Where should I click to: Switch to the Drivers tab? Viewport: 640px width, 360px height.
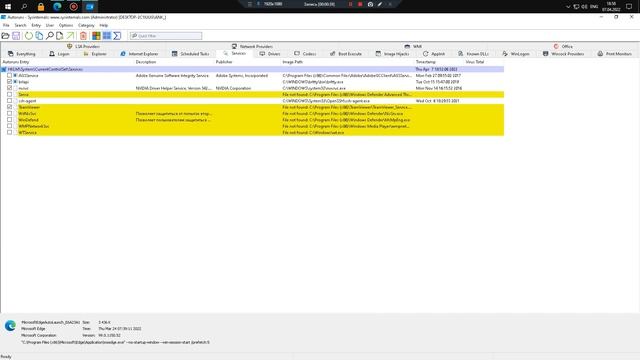tap(270, 54)
